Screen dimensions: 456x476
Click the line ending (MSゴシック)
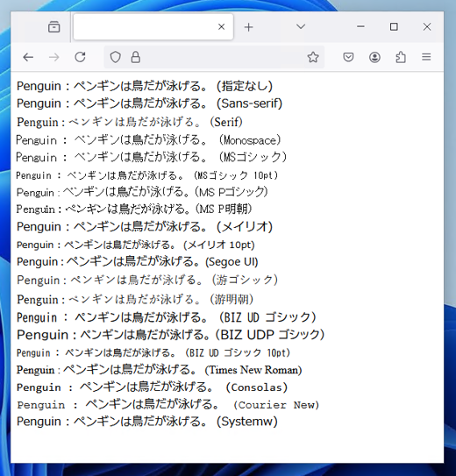(152, 157)
